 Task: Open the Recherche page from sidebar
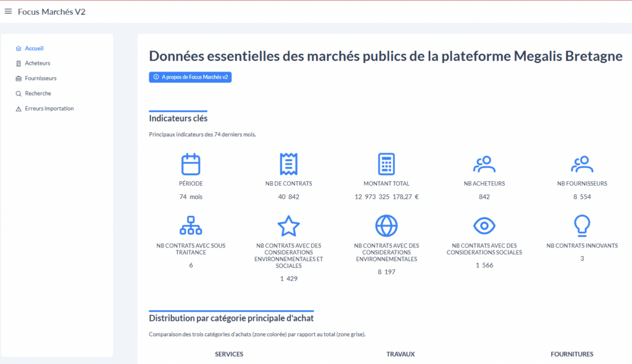click(x=38, y=94)
